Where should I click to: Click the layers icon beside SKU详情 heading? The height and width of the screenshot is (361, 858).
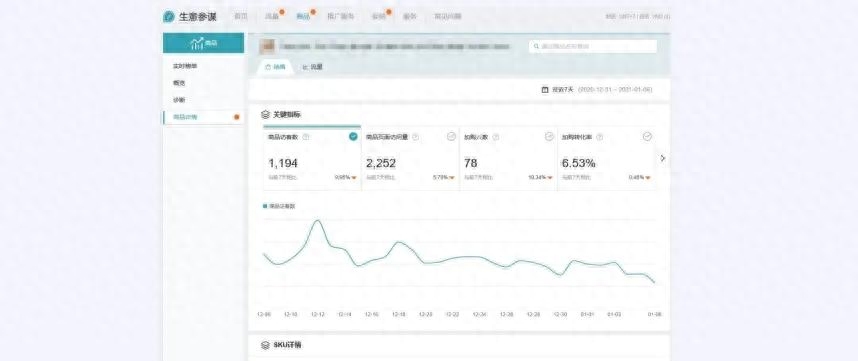[x=265, y=345]
